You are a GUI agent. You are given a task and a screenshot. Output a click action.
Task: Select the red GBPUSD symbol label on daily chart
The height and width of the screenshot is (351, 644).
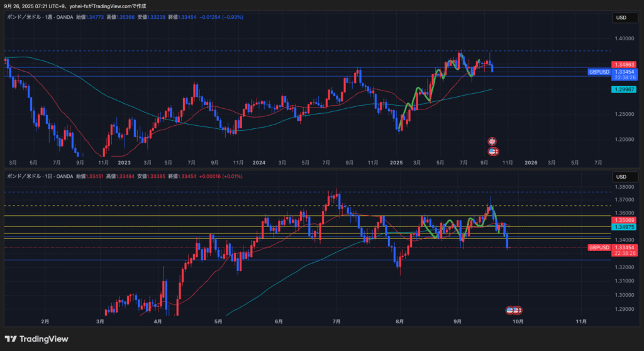click(x=599, y=248)
